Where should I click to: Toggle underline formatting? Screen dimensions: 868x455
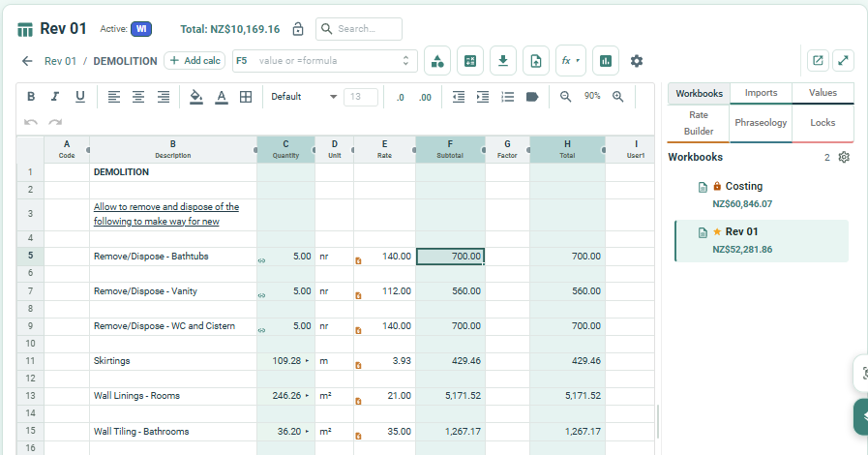point(79,97)
